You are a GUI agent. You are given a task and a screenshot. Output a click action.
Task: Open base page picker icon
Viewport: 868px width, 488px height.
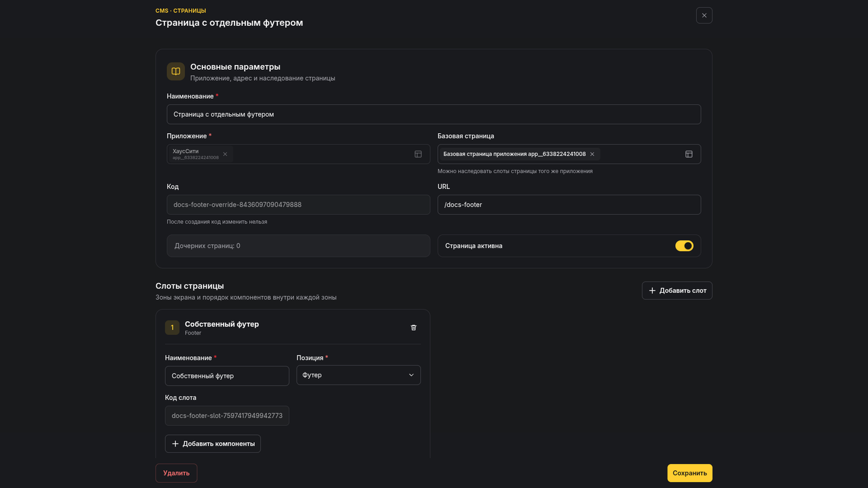tap(689, 154)
